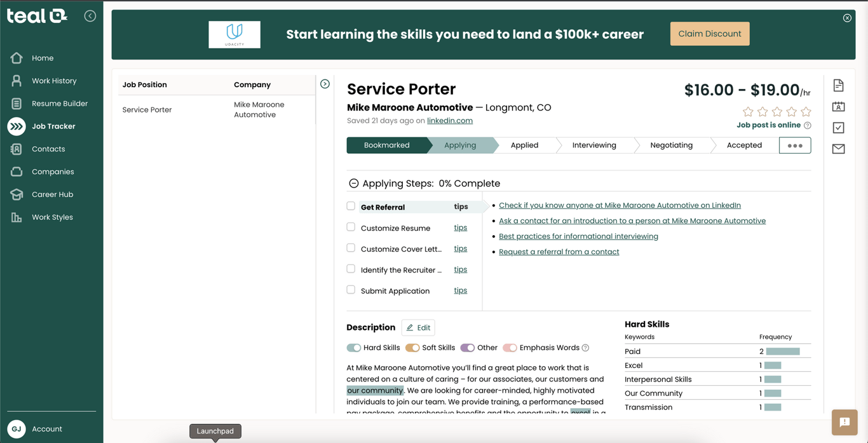Select Job Tracker in sidebar

pos(53,126)
